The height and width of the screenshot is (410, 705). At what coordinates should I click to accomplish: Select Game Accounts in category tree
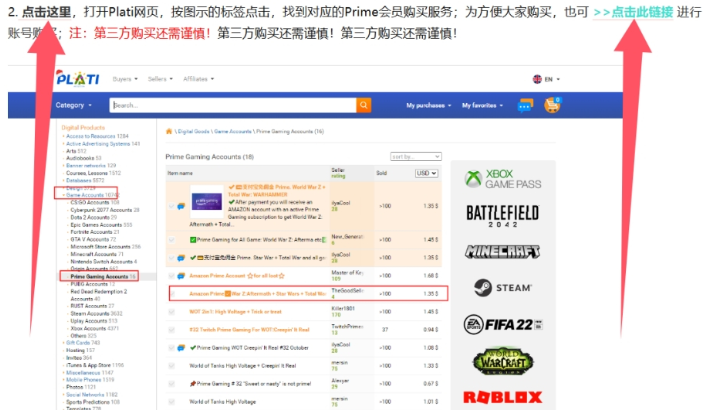(x=85, y=195)
